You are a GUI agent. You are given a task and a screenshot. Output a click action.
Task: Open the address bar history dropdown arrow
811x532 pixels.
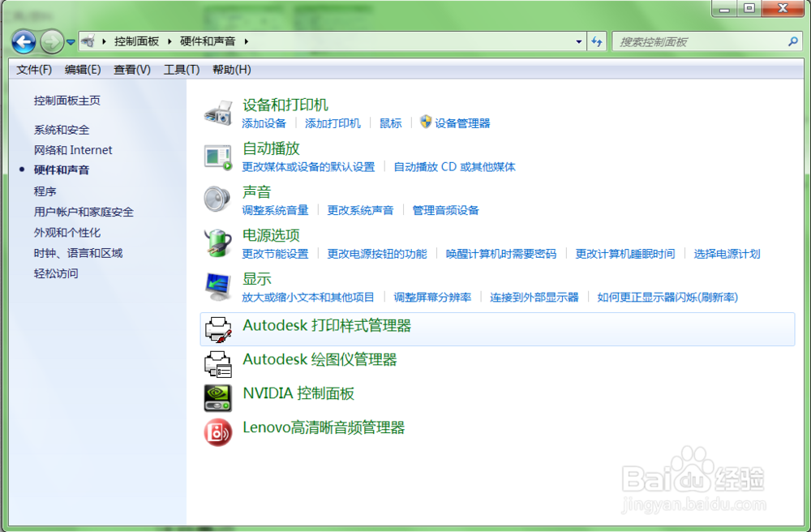tap(579, 41)
